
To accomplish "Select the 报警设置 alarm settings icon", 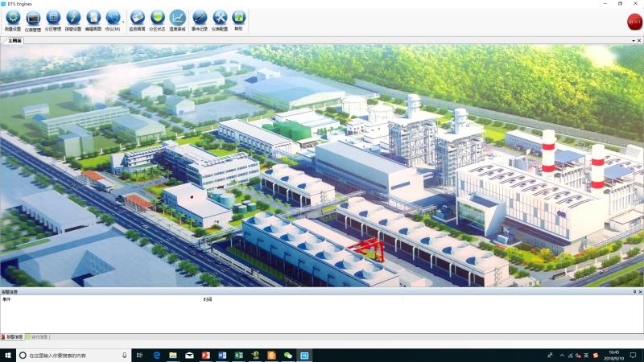I will click(x=73, y=18).
